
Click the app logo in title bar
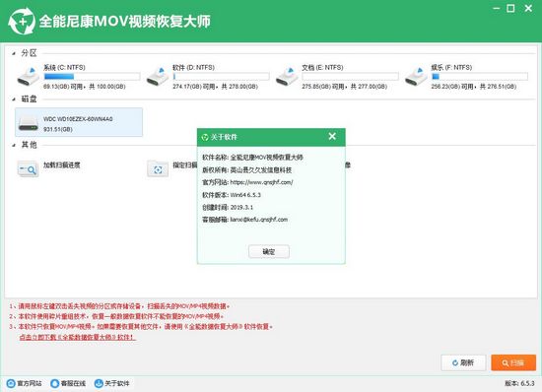[x=22, y=22]
